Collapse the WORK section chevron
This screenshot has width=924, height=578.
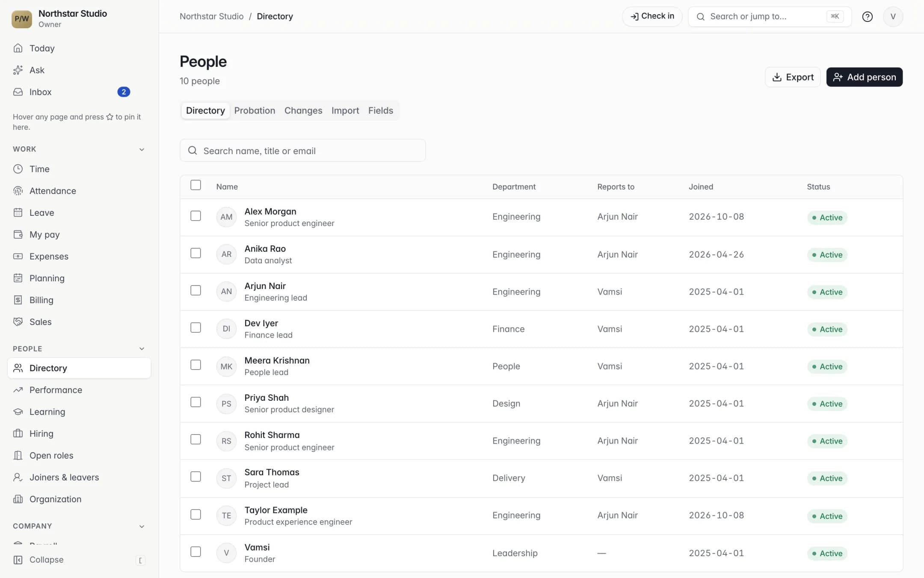[142, 149]
